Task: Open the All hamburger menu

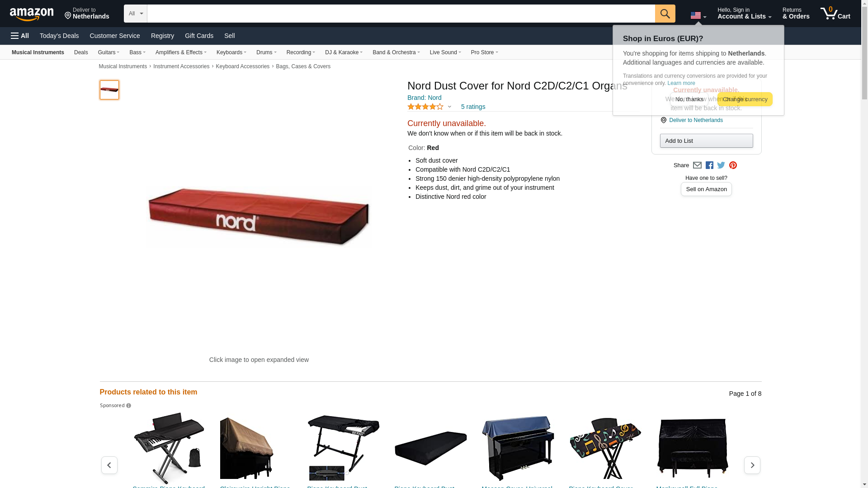Action: pos(20,36)
